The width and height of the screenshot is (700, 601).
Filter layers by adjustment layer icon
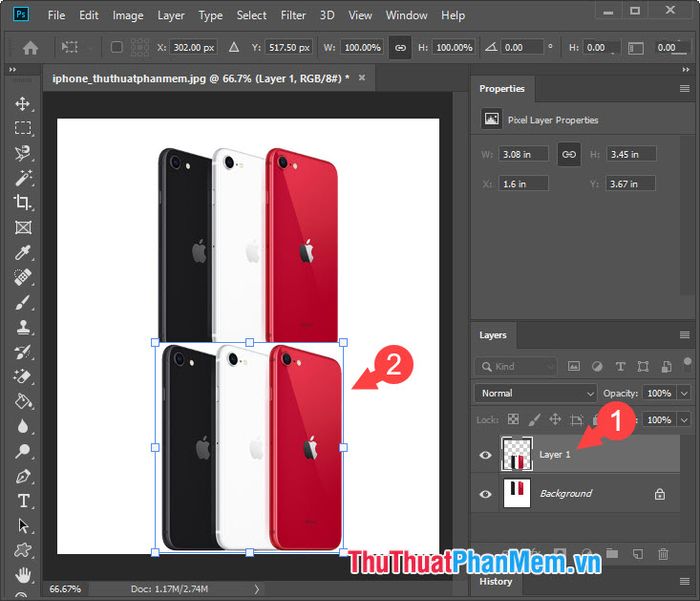[597, 367]
